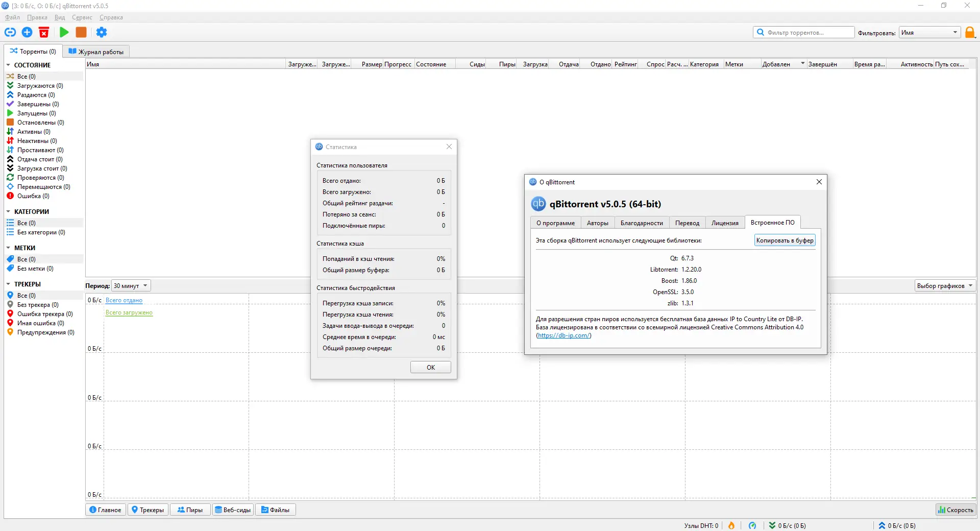Screen dimensions: 980x531
Task: Open the Лицензия tab
Action: coord(725,223)
